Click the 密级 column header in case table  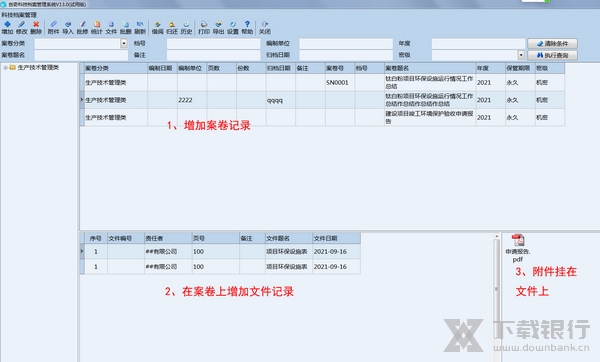pos(549,68)
